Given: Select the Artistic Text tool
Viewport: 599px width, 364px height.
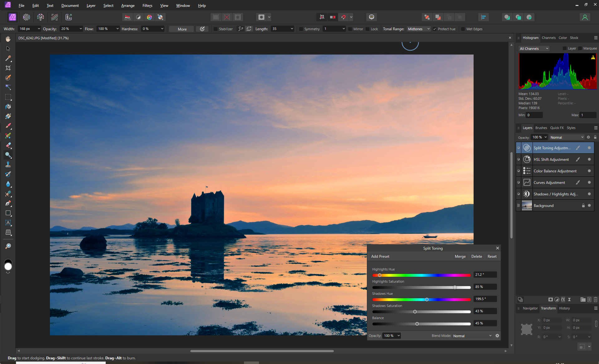Looking at the screenshot, I should pos(8,223).
